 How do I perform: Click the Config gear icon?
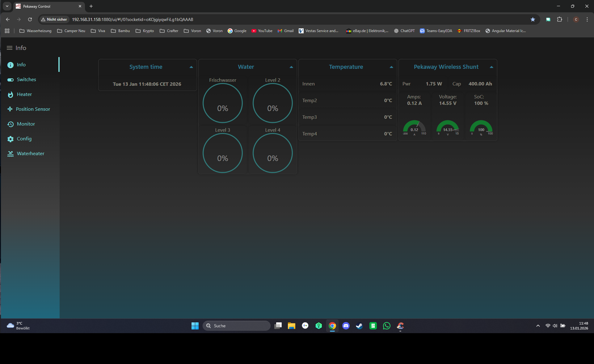(x=11, y=139)
